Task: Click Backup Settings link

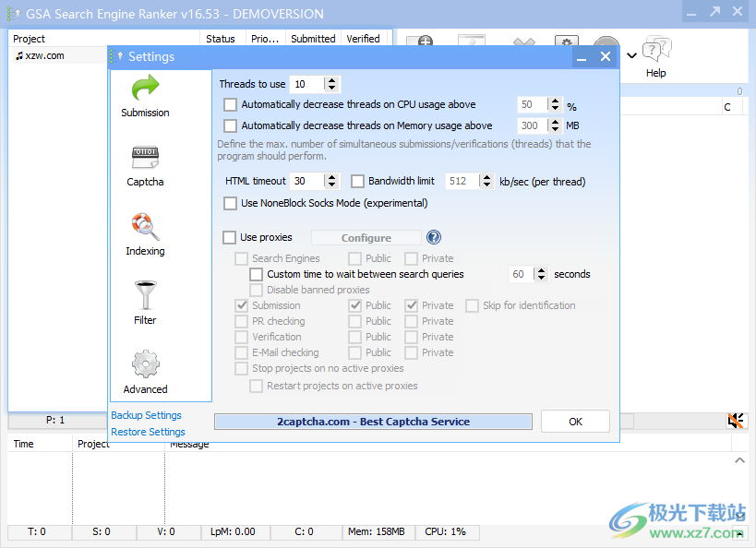Action: [146, 415]
